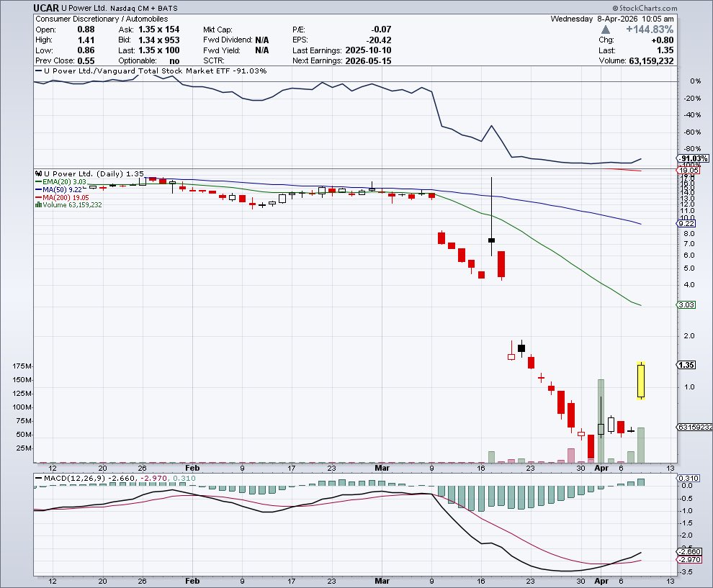Click the Prev Close value 0.55

(x=86, y=61)
